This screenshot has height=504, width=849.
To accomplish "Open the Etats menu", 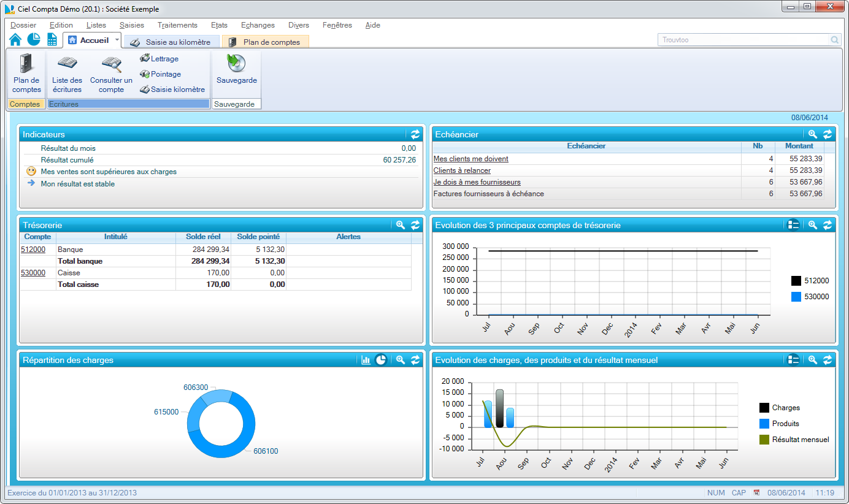I will pos(219,25).
